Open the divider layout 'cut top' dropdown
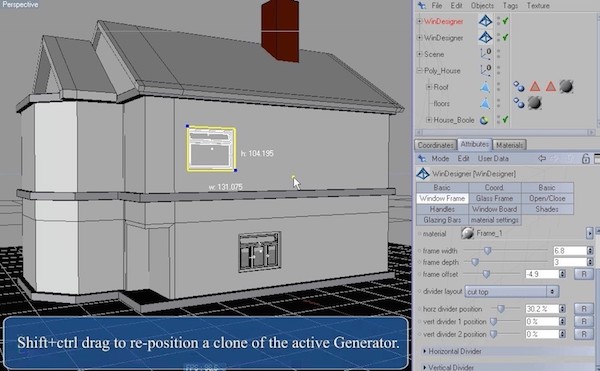The image size is (600, 371). [512, 291]
